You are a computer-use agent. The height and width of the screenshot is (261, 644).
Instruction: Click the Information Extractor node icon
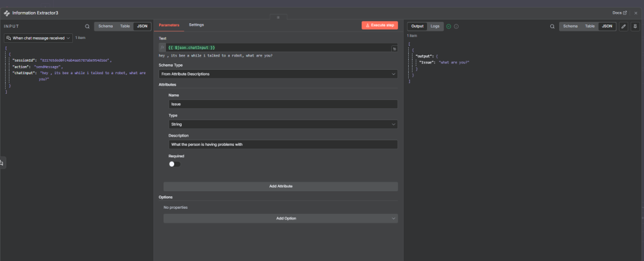coord(7,12)
